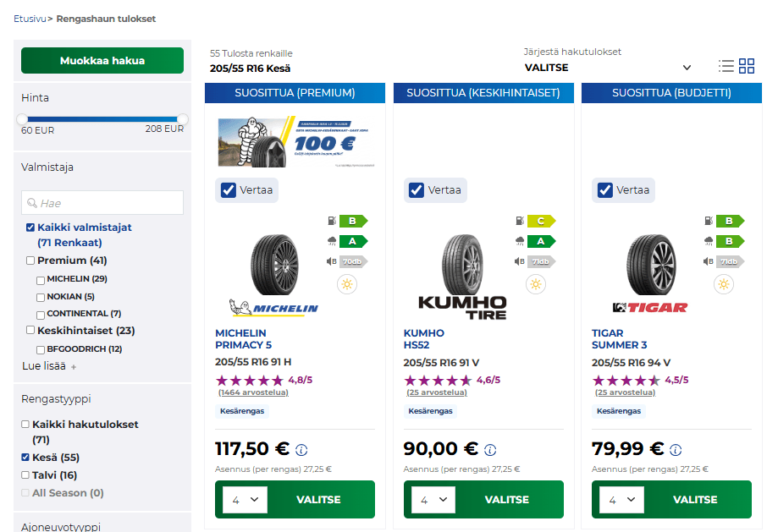
Task: Click the Tigar wet grip B label
Action: 730,241
